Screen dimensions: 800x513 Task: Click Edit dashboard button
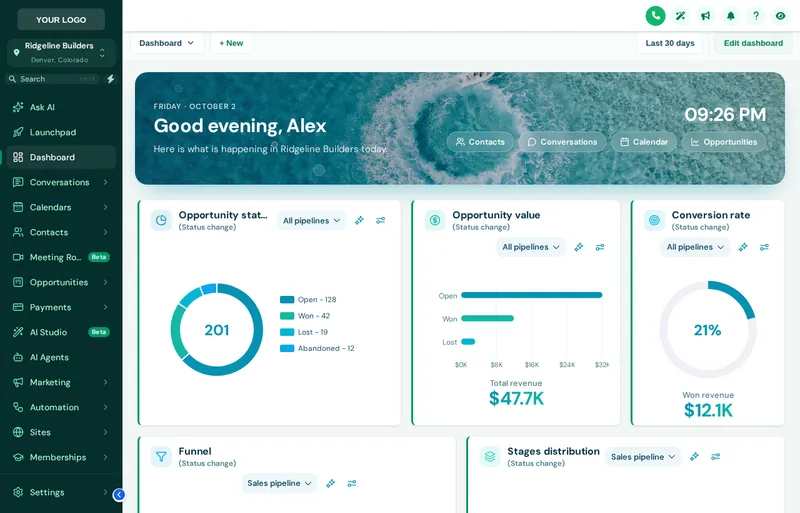coord(753,43)
